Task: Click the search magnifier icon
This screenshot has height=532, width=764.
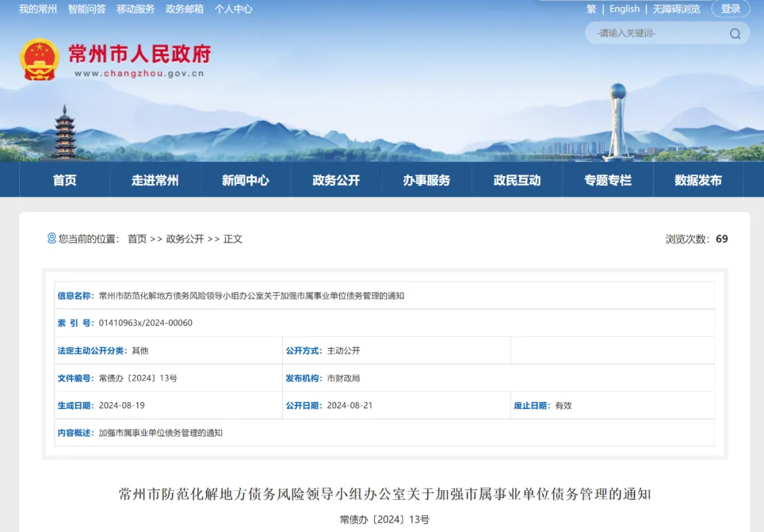Action: pos(735,33)
